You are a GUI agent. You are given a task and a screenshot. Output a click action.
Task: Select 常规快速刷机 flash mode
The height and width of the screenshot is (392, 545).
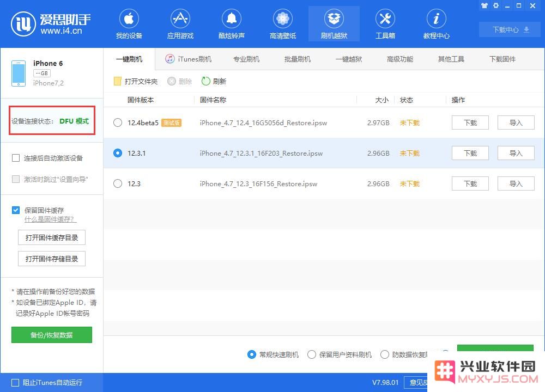(x=252, y=354)
